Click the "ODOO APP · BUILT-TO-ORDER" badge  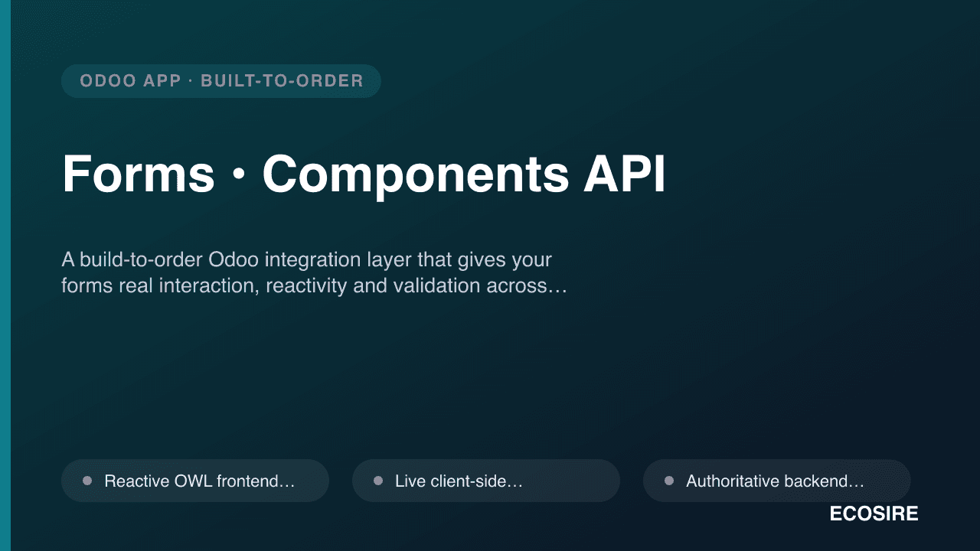coord(221,81)
